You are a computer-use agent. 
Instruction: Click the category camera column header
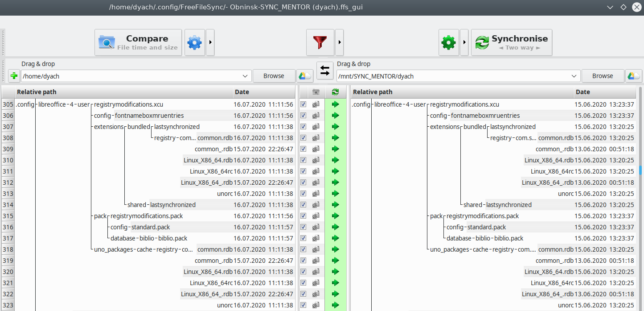point(316,92)
